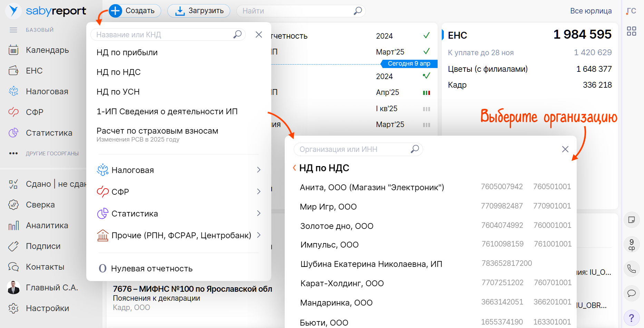Screen dimensions: 644x328
Task: Click the Организация или ИНН search field
Action: tap(352, 149)
